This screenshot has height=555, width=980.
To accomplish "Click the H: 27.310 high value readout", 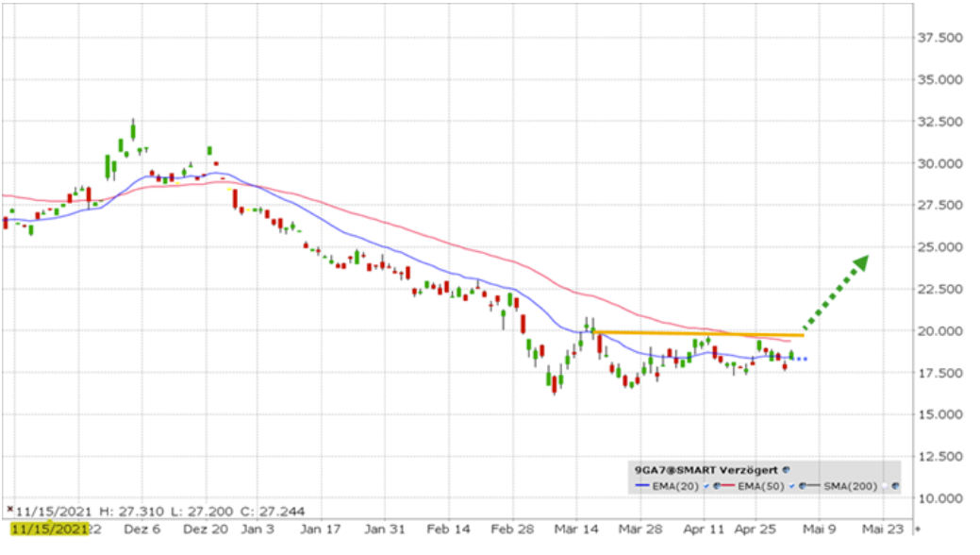I will pyautogui.click(x=132, y=512).
